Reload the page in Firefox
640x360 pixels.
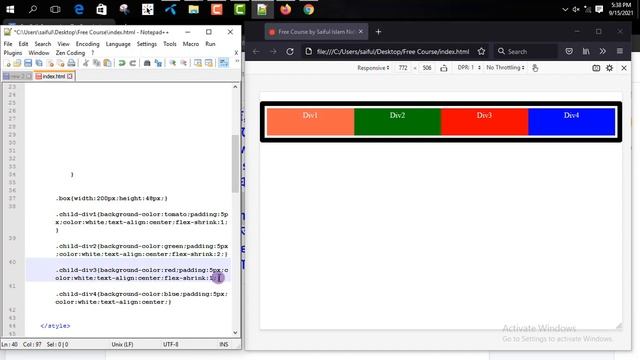(x=290, y=51)
